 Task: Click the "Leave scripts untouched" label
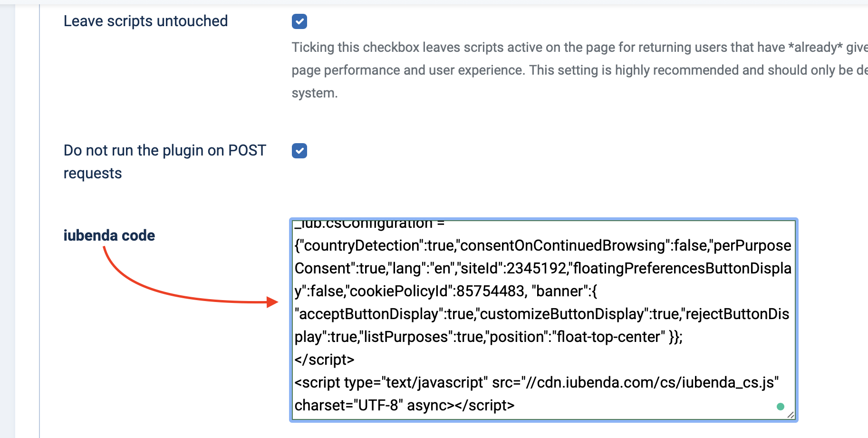tap(145, 21)
